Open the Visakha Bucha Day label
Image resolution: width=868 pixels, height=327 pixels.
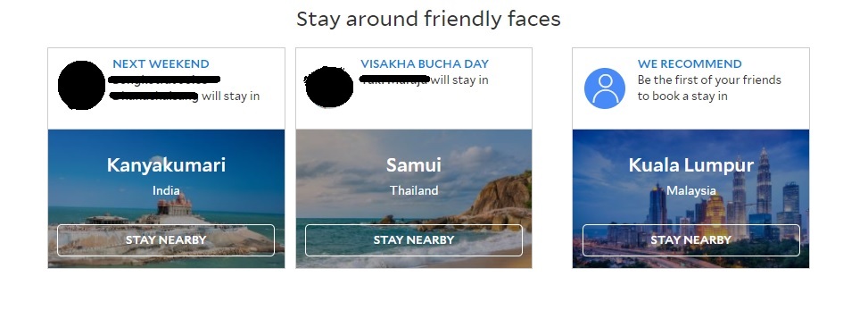pyautogui.click(x=425, y=63)
